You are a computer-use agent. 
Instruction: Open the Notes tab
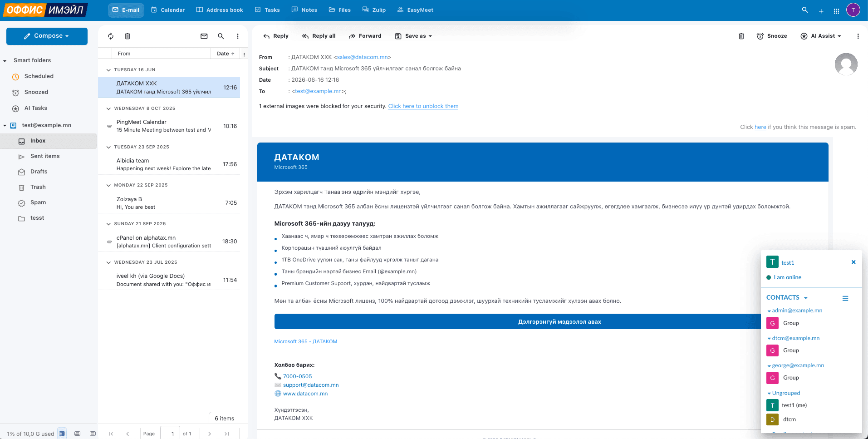coord(304,10)
